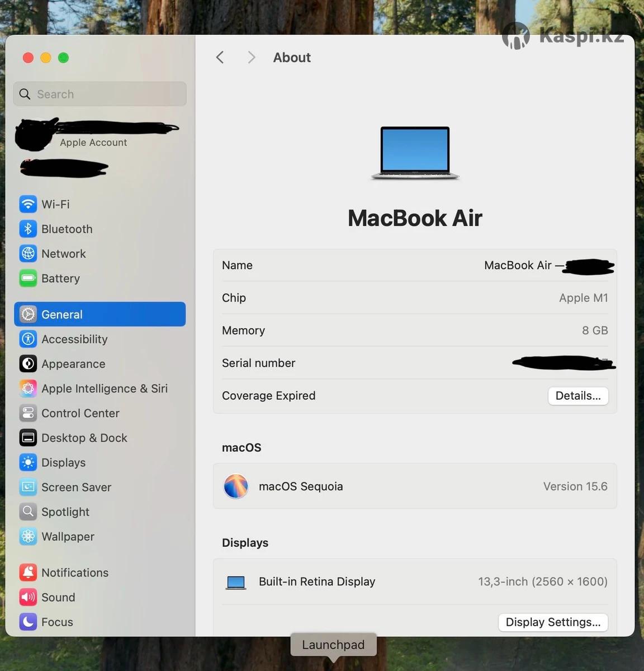Click the Bluetooth icon in sidebar

tap(28, 229)
